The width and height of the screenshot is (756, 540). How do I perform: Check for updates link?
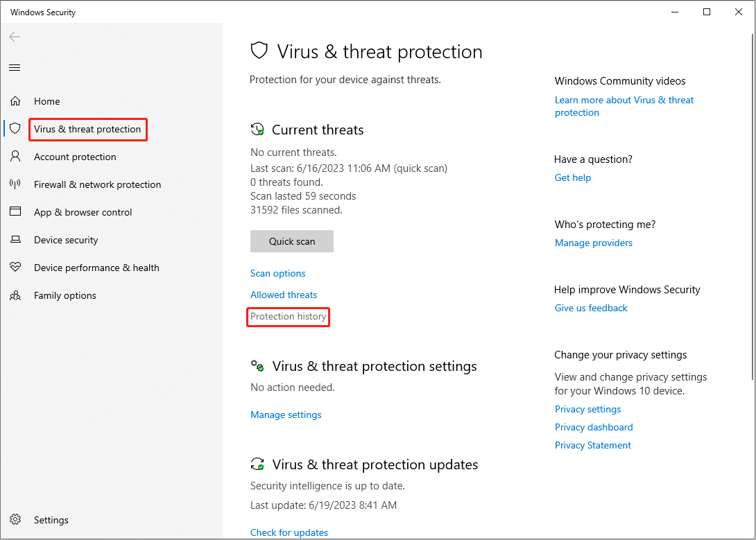coord(289,532)
